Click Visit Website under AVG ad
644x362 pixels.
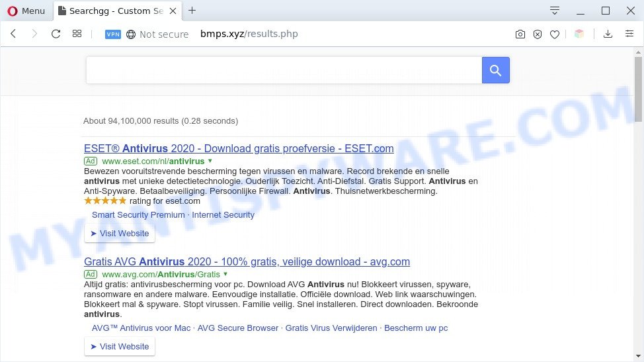(x=120, y=346)
